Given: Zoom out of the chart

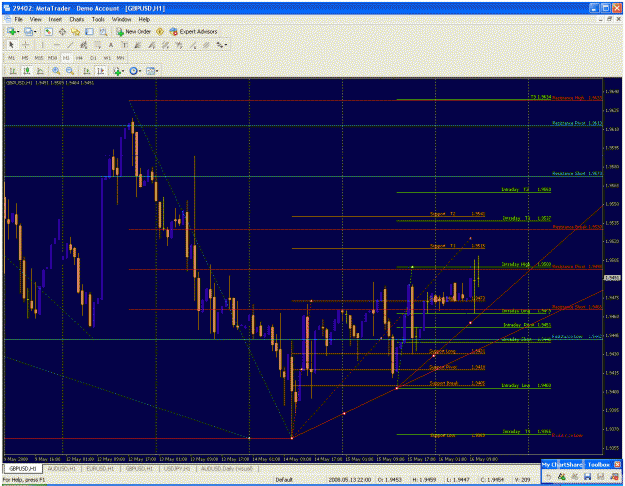Looking at the screenshot, I should coord(70,71).
